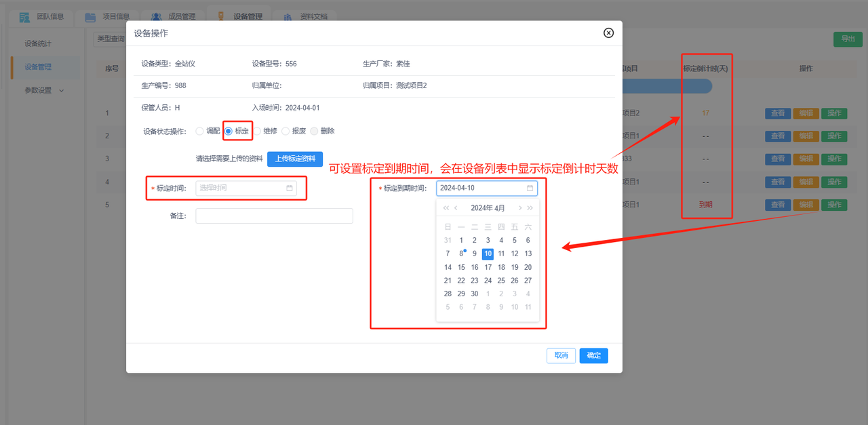
Task: Advance to next month in date picker
Action: click(x=520, y=208)
